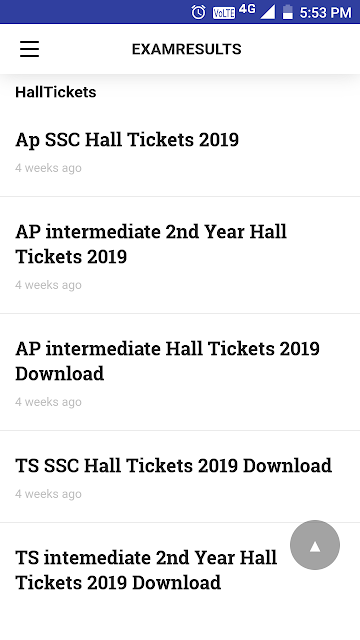The image size is (360, 640).
Task: Tap the 4G network indicator
Action: click(x=247, y=9)
